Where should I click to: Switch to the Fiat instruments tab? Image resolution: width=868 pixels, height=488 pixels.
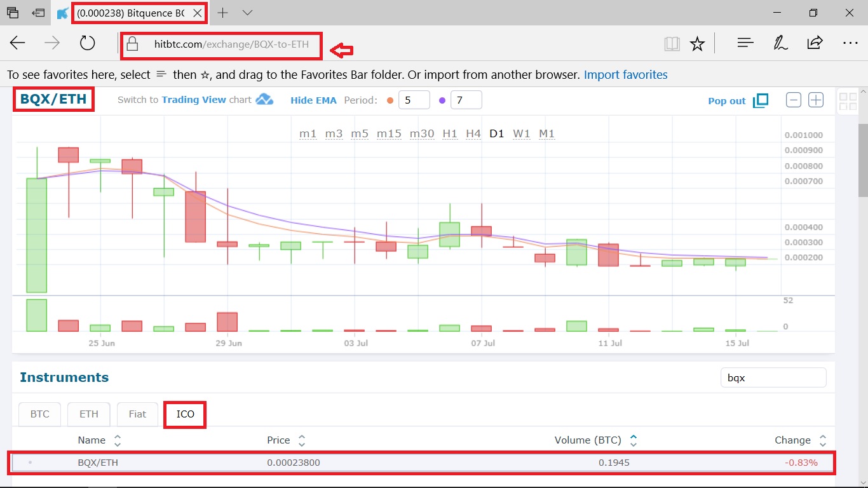click(137, 414)
